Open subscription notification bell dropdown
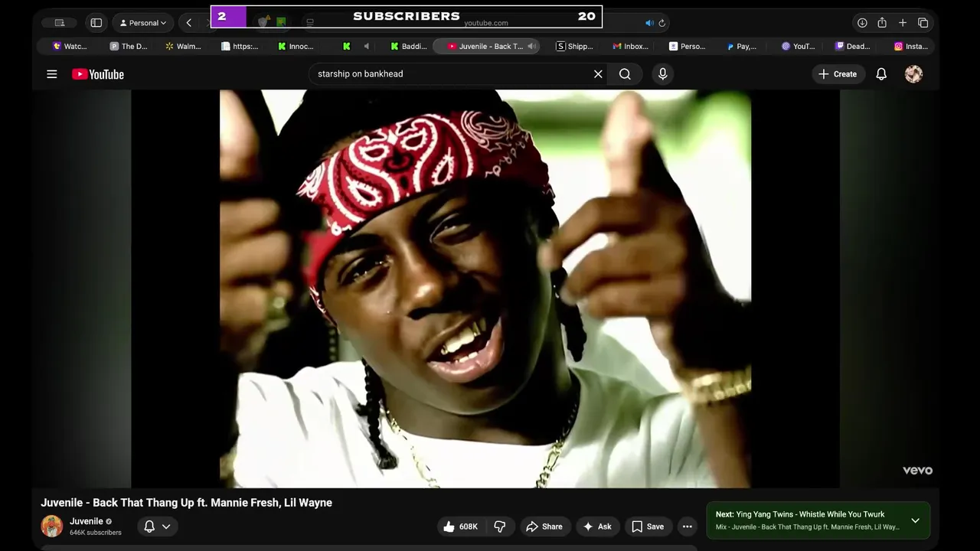 point(157,527)
